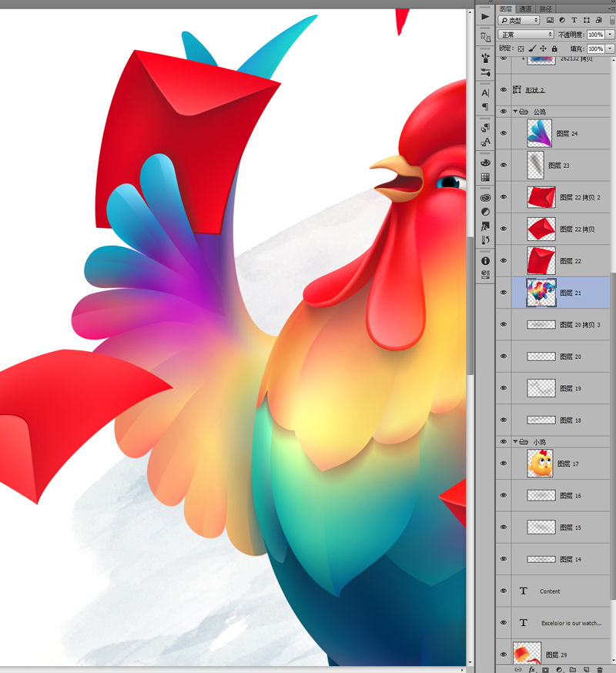Filter layers by adjustment layers icon

click(x=562, y=20)
